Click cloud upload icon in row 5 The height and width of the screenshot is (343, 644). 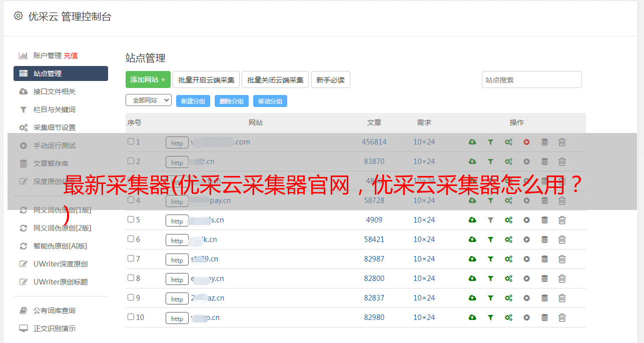pyautogui.click(x=472, y=220)
